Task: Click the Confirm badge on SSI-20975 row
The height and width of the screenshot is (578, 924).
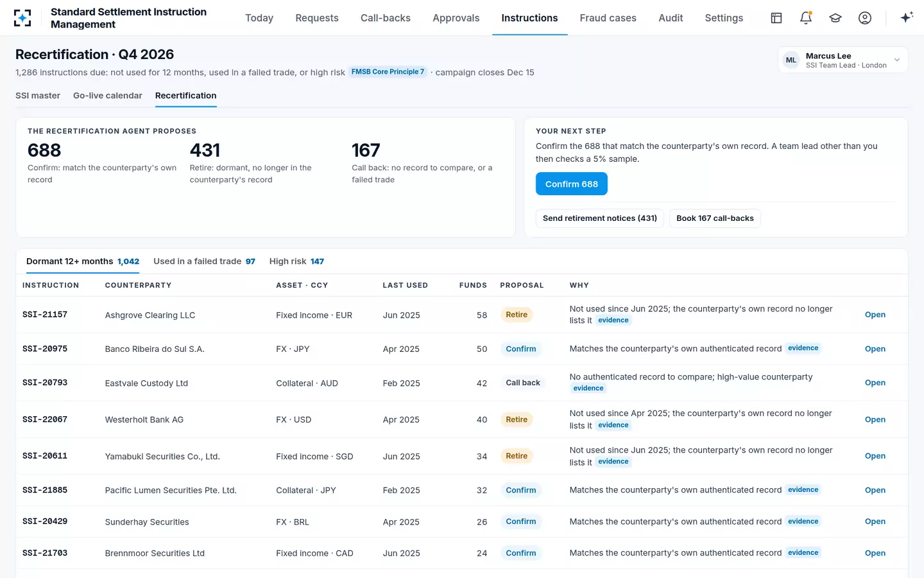Action: coord(521,349)
